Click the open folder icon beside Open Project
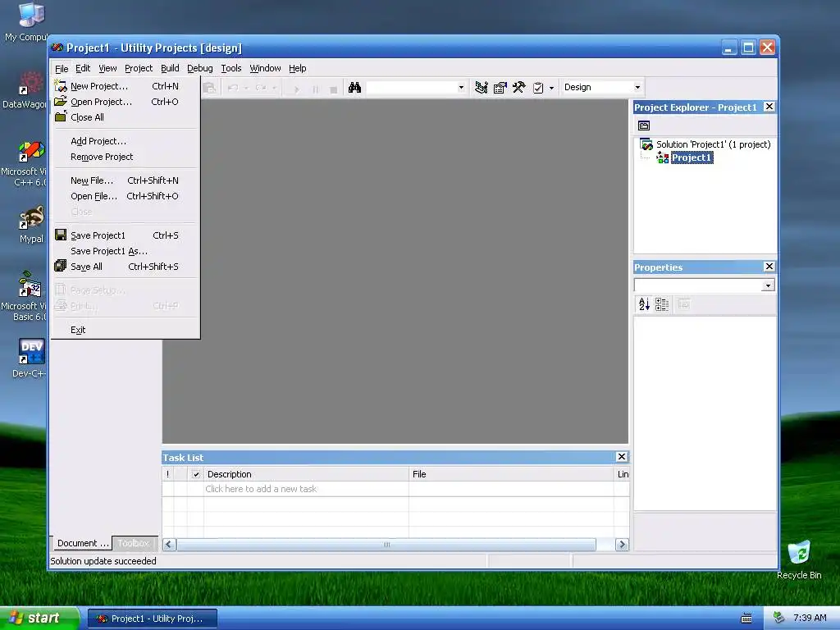 (x=61, y=101)
